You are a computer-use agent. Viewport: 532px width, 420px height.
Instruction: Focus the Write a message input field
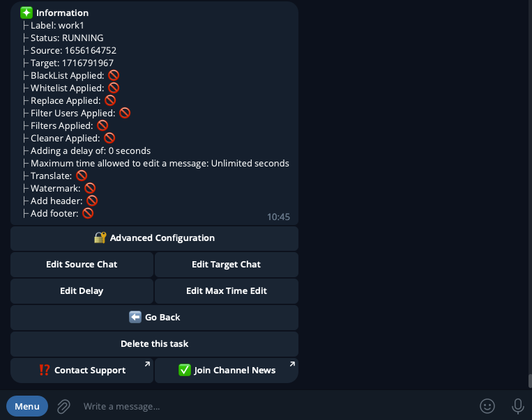[x=272, y=406]
